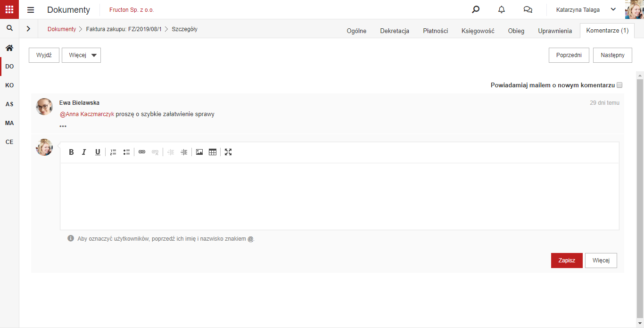
Task: Expand the Więcej dropdown near Wyjdź
Action: pos(81,55)
